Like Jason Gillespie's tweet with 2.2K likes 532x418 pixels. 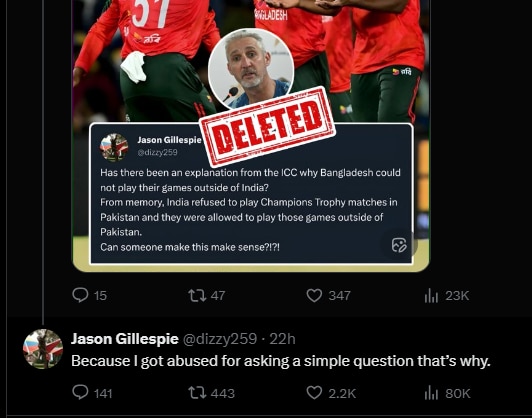pos(331,393)
